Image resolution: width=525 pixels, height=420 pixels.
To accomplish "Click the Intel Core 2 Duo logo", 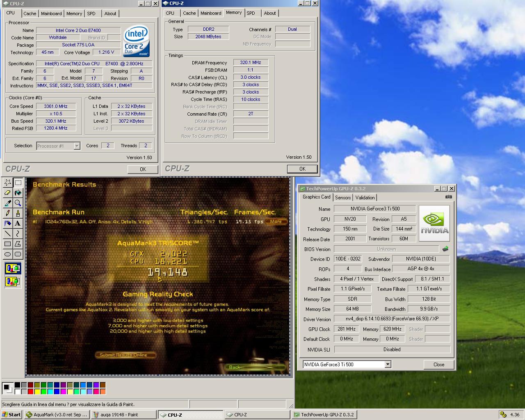I will [137, 41].
